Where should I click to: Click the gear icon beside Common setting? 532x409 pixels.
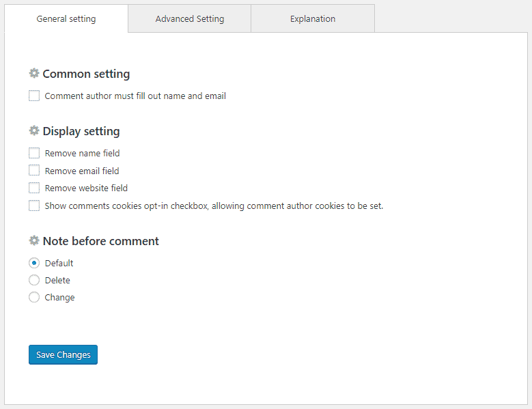point(34,73)
